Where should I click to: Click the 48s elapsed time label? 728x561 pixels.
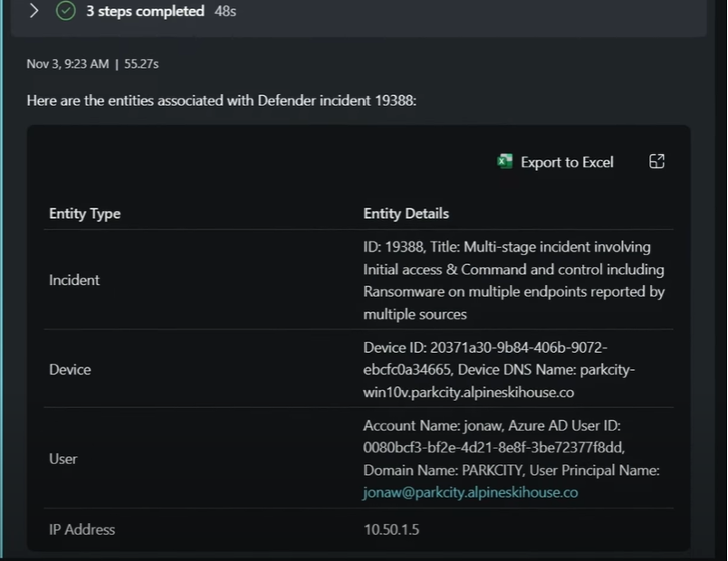(x=225, y=12)
